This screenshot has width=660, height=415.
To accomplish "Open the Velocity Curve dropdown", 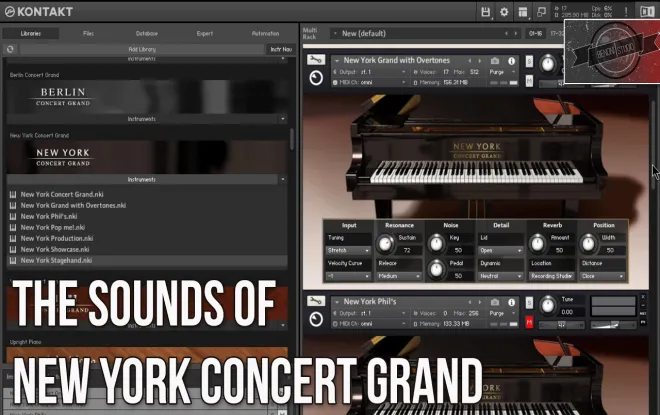I will [x=348, y=276].
